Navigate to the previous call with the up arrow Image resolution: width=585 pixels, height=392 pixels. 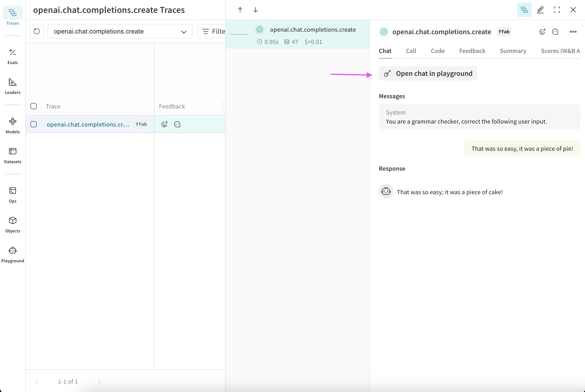coord(240,10)
